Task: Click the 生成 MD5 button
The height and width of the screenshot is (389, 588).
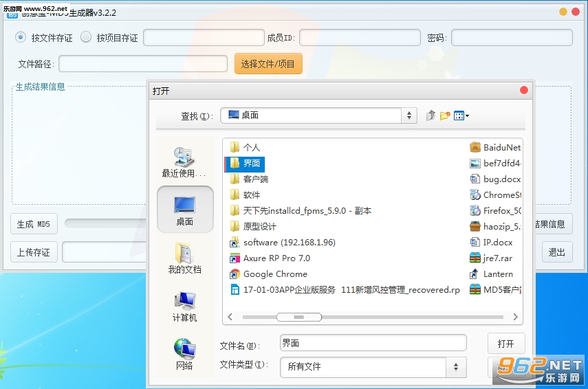Action: [x=34, y=224]
